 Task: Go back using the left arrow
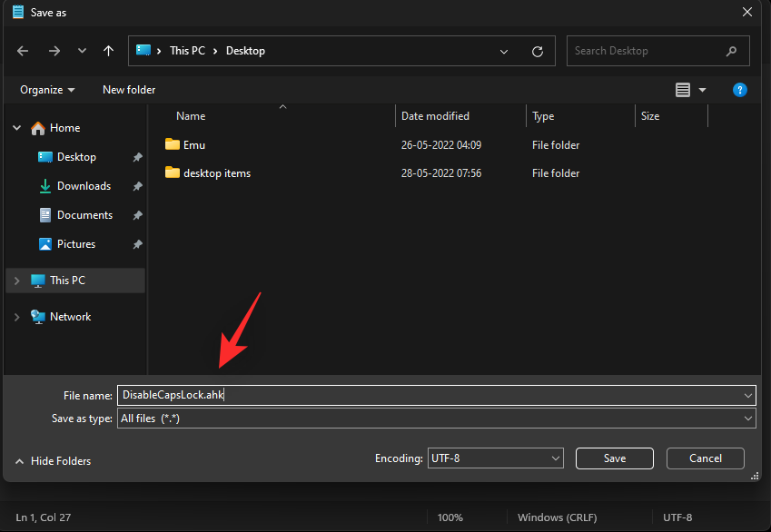coord(23,51)
